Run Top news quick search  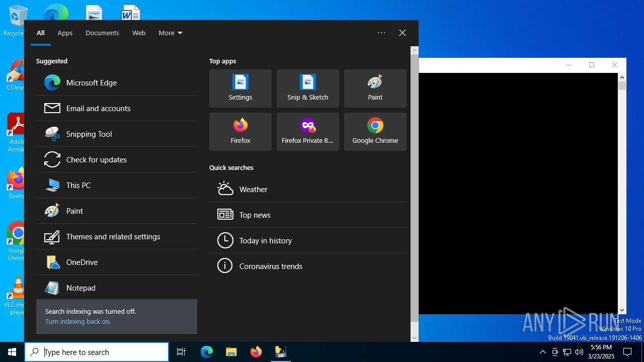tap(308, 215)
